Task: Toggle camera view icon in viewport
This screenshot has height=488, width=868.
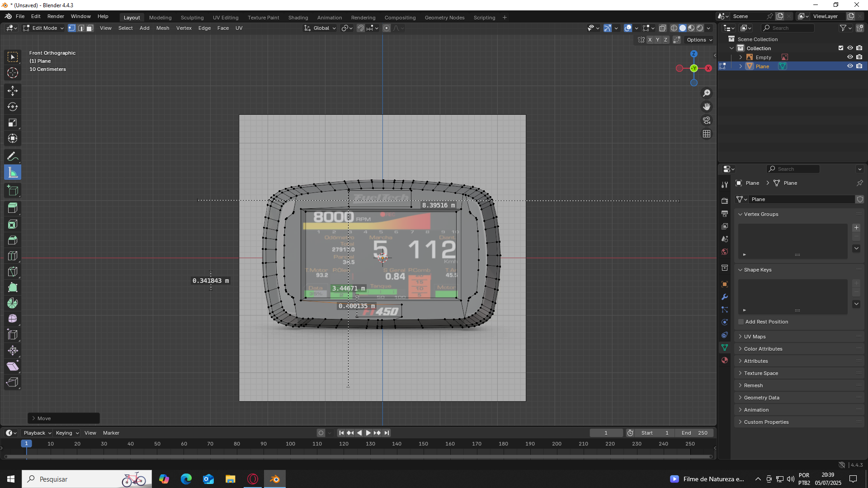Action: 707,120
